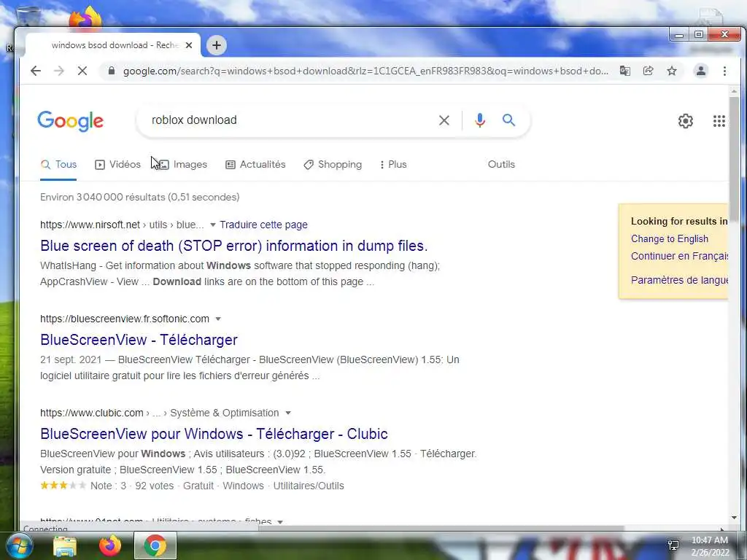Viewport: 747px width, 560px height.
Task: Open a new tab
Action: click(216, 45)
